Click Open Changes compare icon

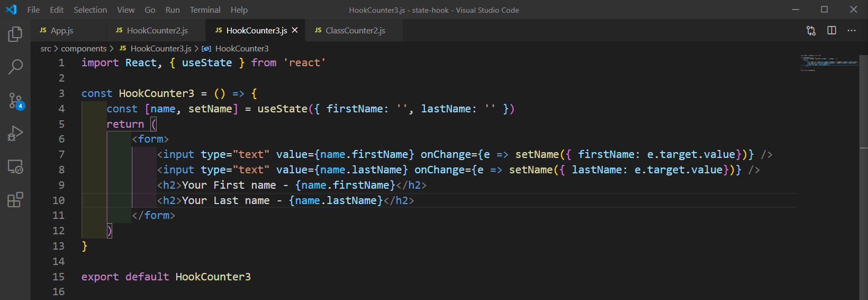click(811, 31)
